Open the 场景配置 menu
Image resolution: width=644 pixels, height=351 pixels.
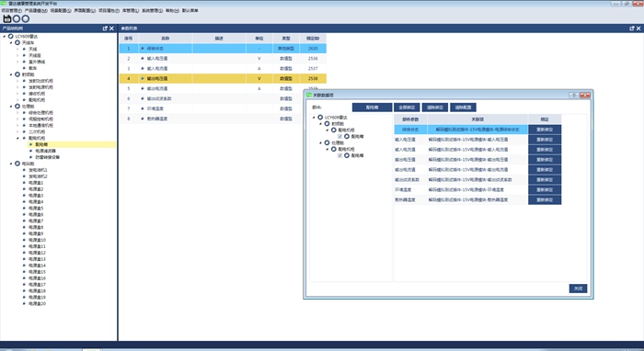pyautogui.click(x=61, y=11)
